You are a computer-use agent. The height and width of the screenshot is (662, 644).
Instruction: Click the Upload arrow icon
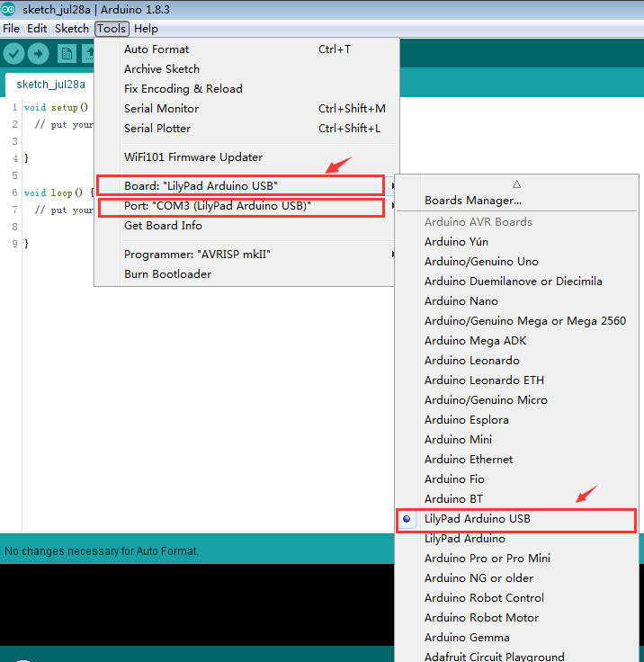(39, 53)
